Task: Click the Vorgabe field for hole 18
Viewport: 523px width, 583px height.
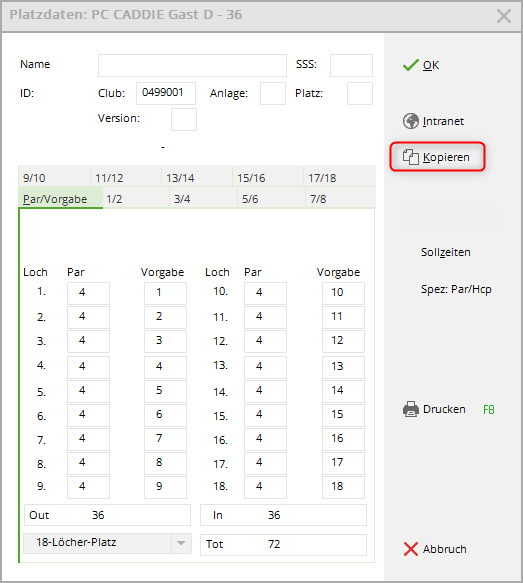Action: (x=343, y=487)
